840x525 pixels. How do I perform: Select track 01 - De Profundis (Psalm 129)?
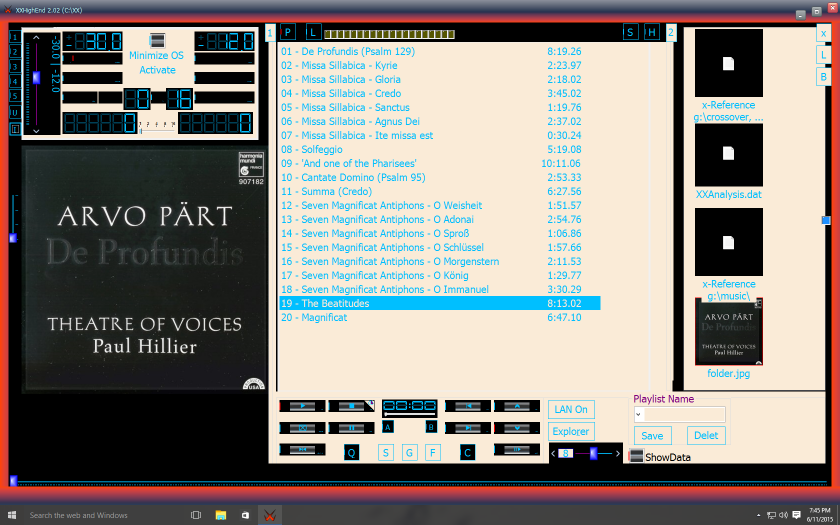point(439,51)
